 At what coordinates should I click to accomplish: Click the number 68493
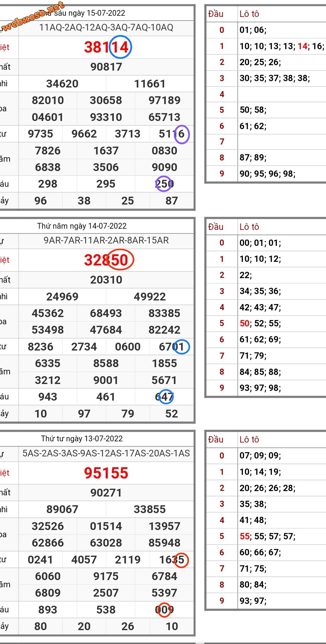pyautogui.click(x=106, y=313)
